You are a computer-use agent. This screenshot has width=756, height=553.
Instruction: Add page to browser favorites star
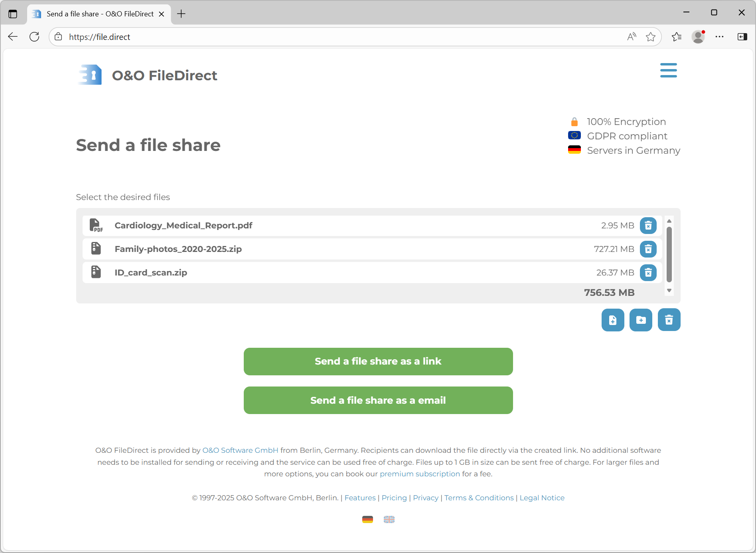650,37
